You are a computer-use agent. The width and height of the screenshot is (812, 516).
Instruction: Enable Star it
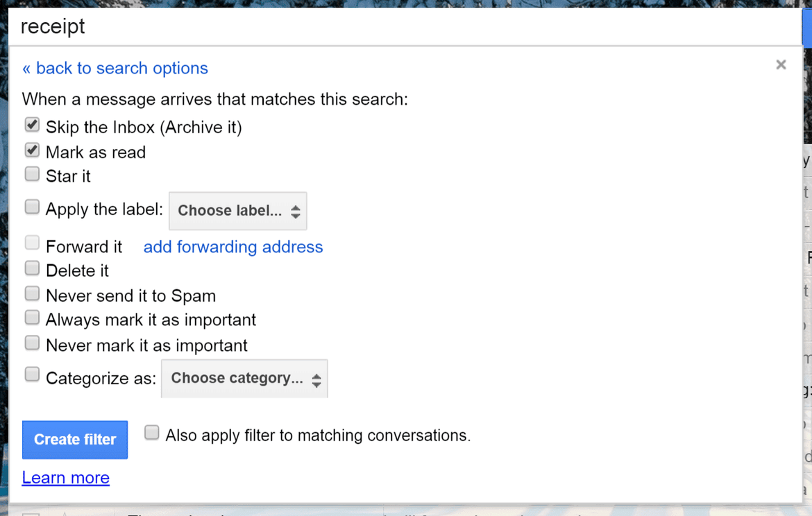click(32, 173)
